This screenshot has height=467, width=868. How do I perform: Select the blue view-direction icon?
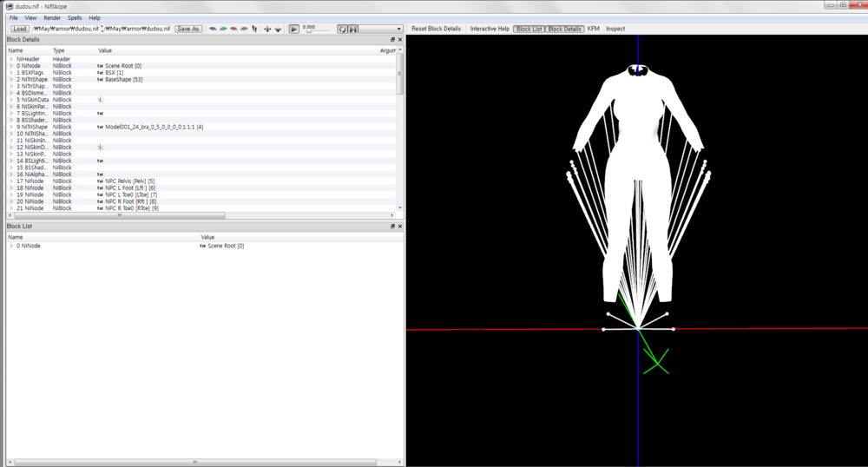(x=213, y=29)
